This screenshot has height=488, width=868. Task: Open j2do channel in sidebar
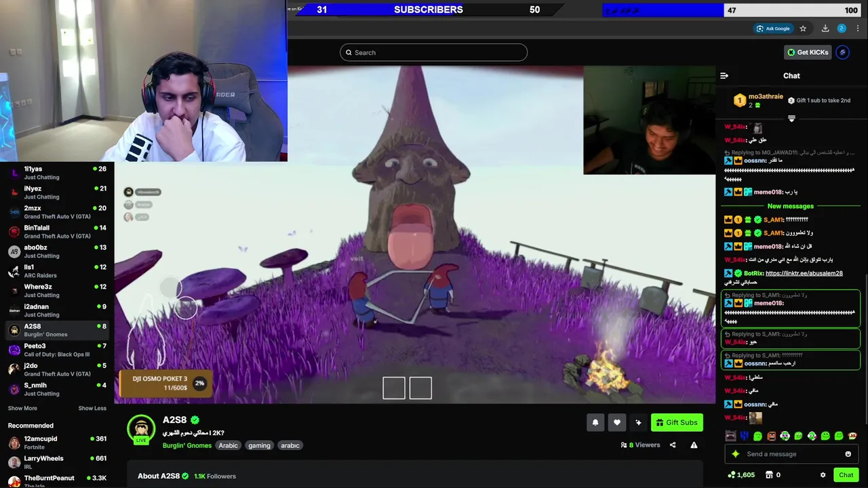57,369
